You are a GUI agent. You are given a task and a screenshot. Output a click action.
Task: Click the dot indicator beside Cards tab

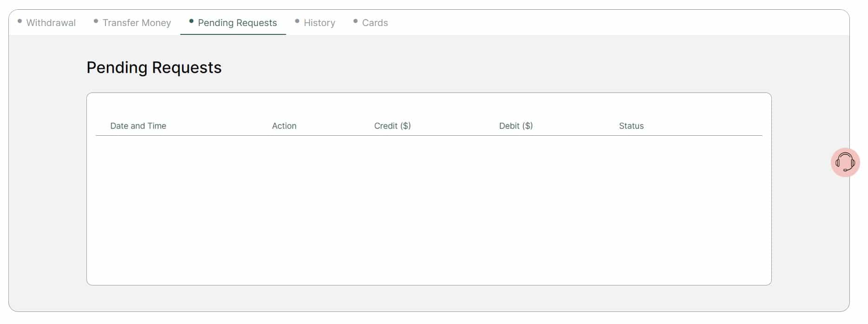(x=355, y=20)
